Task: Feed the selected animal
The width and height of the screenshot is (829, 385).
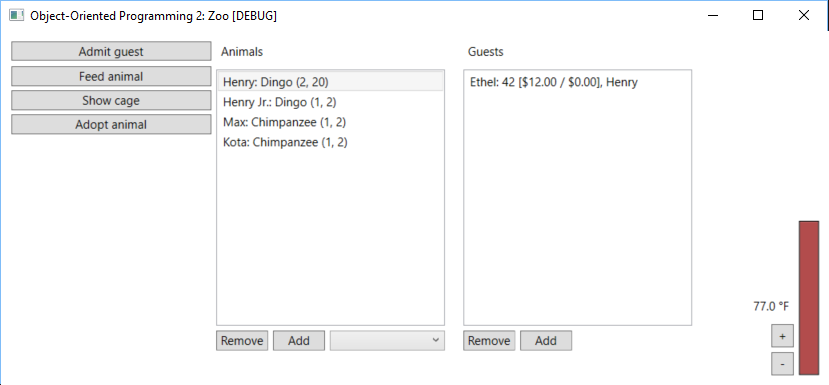Action: [111, 76]
